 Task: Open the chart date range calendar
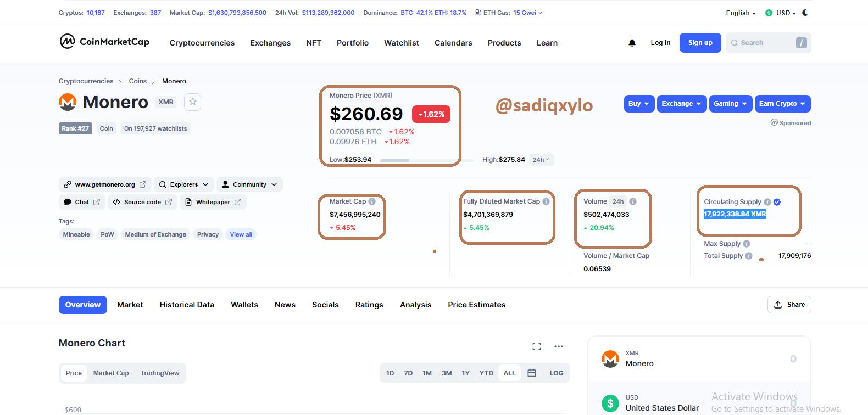(x=532, y=373)
